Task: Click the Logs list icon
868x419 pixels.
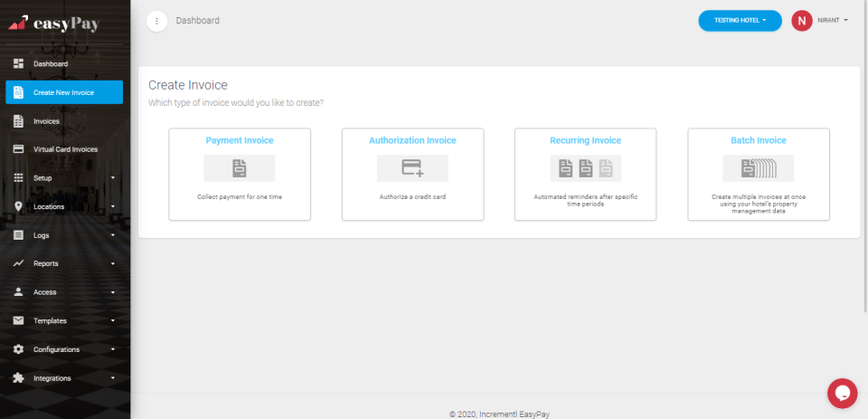Action: (18, 235)
